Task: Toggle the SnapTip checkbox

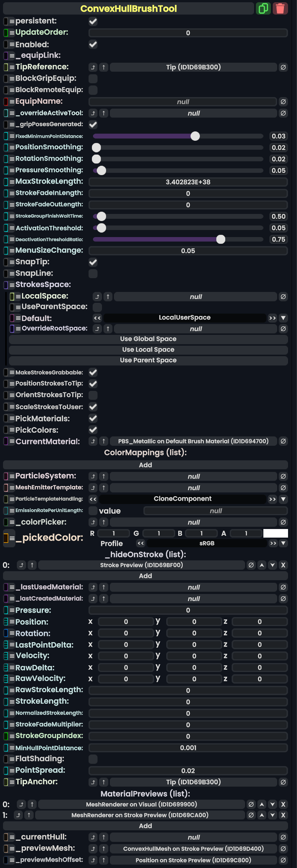Action: pos(93,262)
